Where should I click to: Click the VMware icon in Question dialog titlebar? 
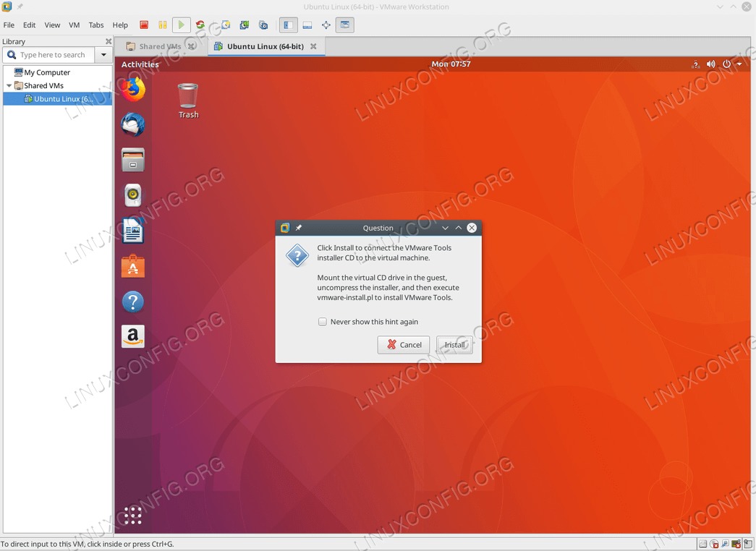tap(285, 228)
